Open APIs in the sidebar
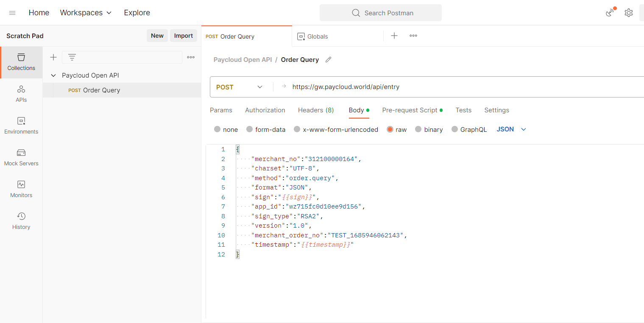This screenshot has width=644, height=323. click(21, 94)
